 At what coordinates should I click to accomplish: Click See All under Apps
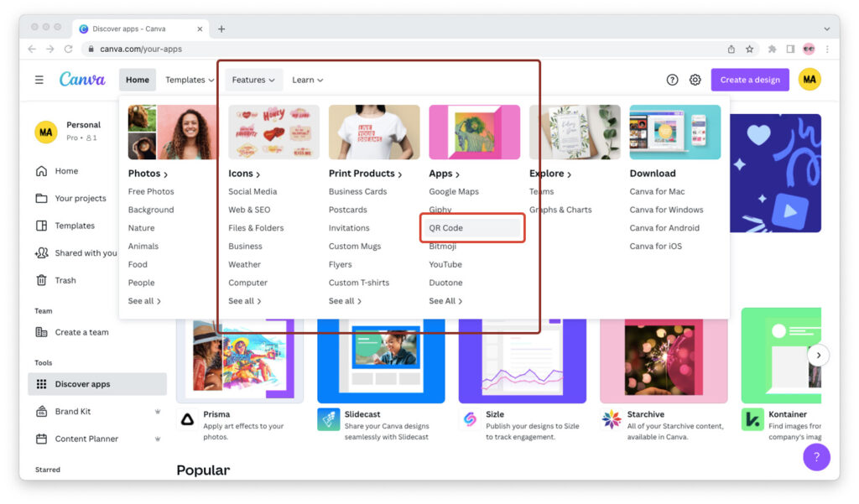446,301
